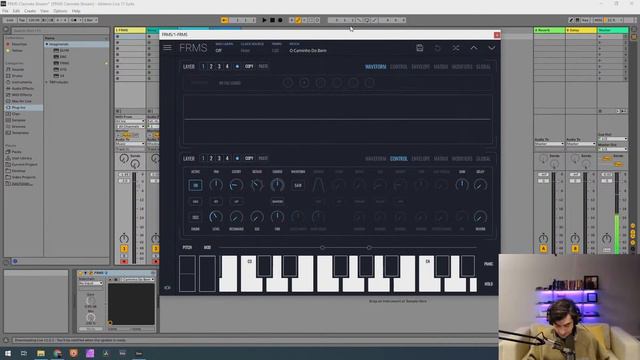Image resolution: width=640 pixels, height=360 pixels.
Task: Click the Ableton Stop button
Action: [x=272, y=20]
